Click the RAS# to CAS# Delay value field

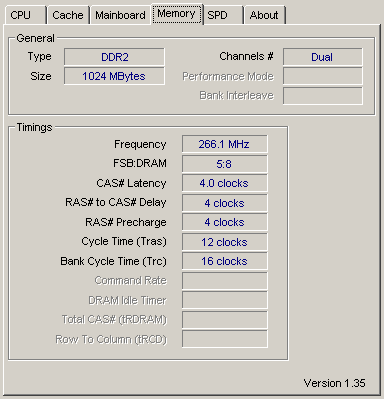coord(224,203)
